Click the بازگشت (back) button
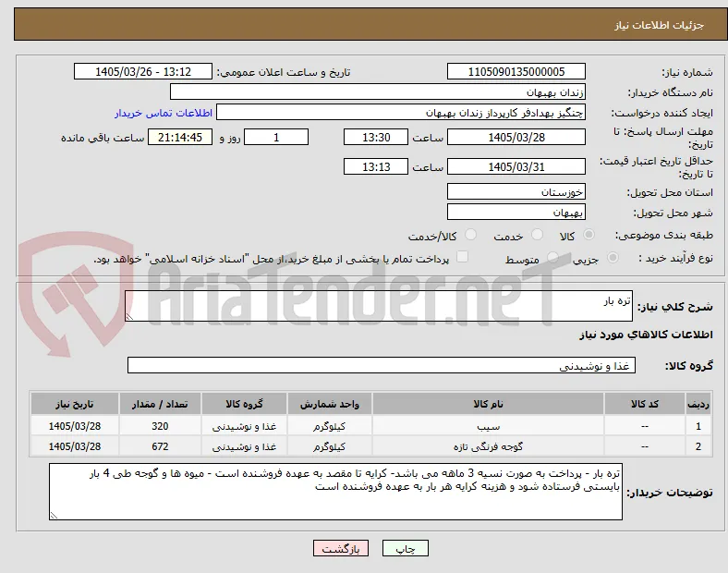Screen dimensions: 728x573 [x=341, y=548]
